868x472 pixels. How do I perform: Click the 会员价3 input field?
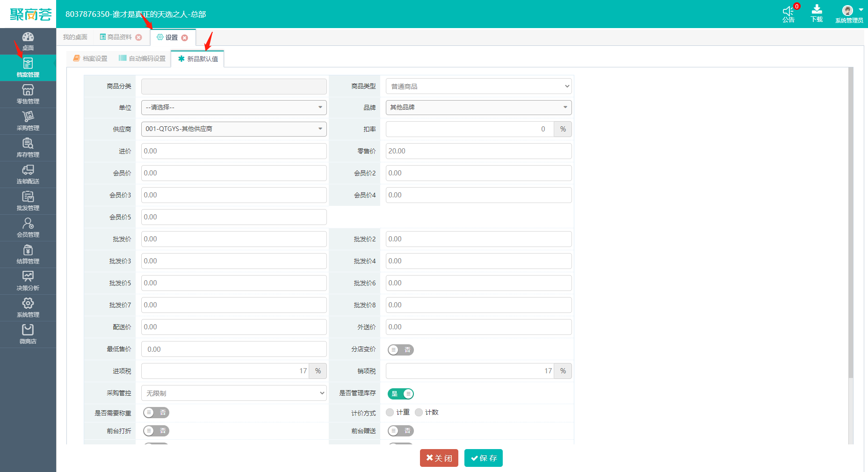pos(234,195)
